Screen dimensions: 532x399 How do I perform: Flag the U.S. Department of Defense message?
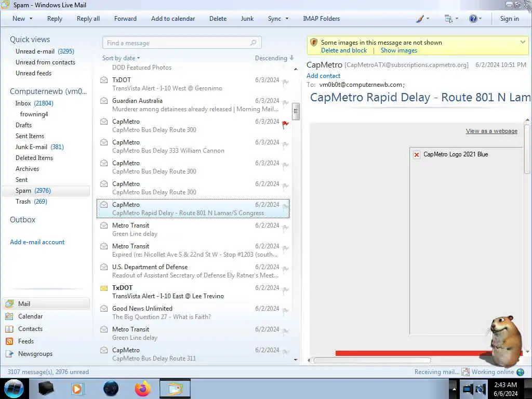pyautogui.click(x=285, y=270)
